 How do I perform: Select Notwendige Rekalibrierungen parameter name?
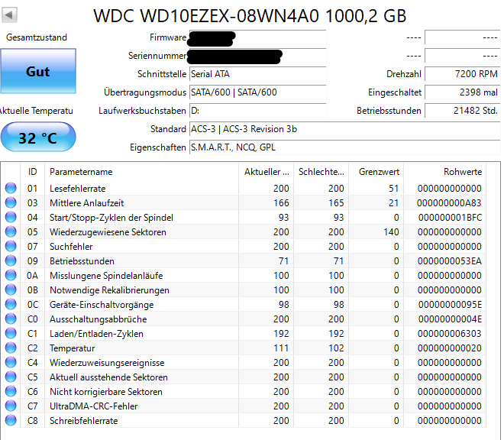(x=109, y=290)
